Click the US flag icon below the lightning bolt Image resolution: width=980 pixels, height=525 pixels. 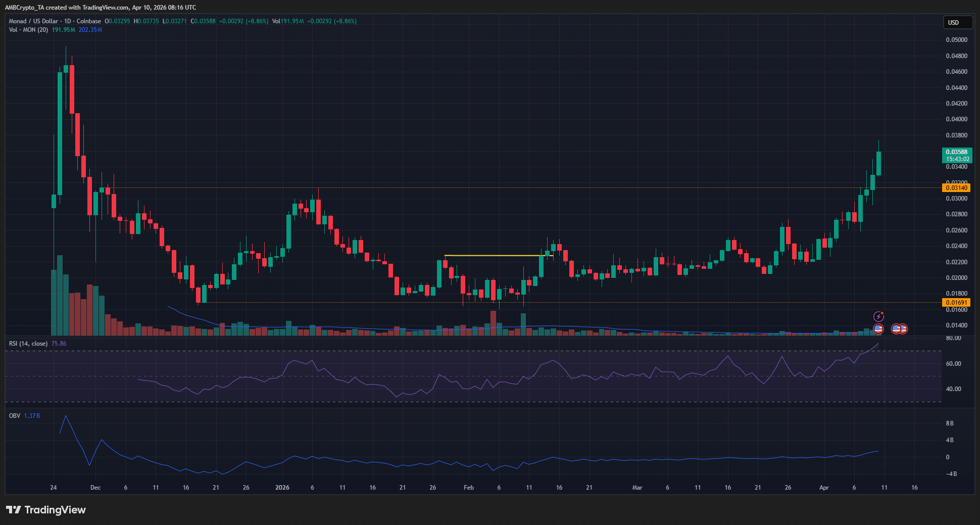pyautogui.click(x=878, y=329)
